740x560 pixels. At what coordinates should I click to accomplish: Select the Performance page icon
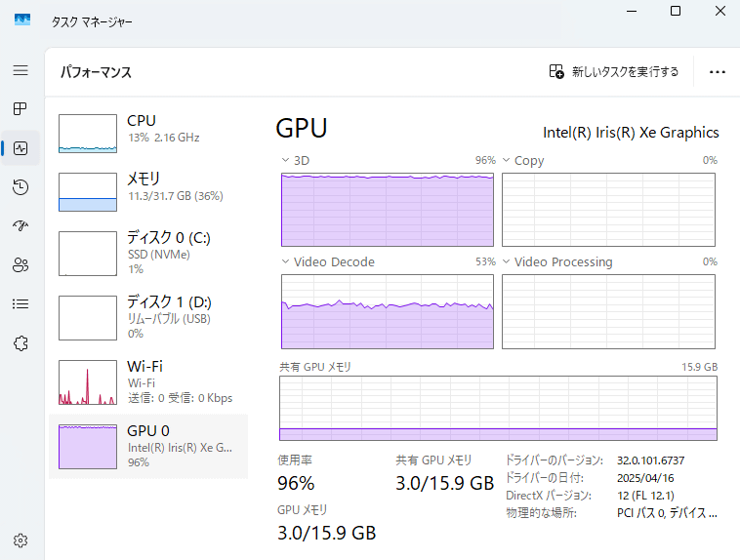point(21,148)
